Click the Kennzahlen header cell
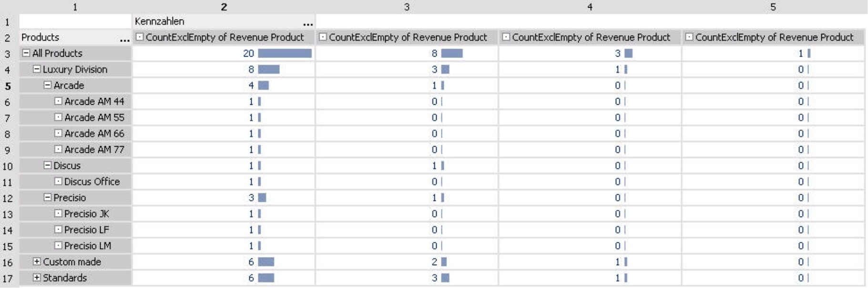Screen dimensions: 868x288 click(223, 21)
